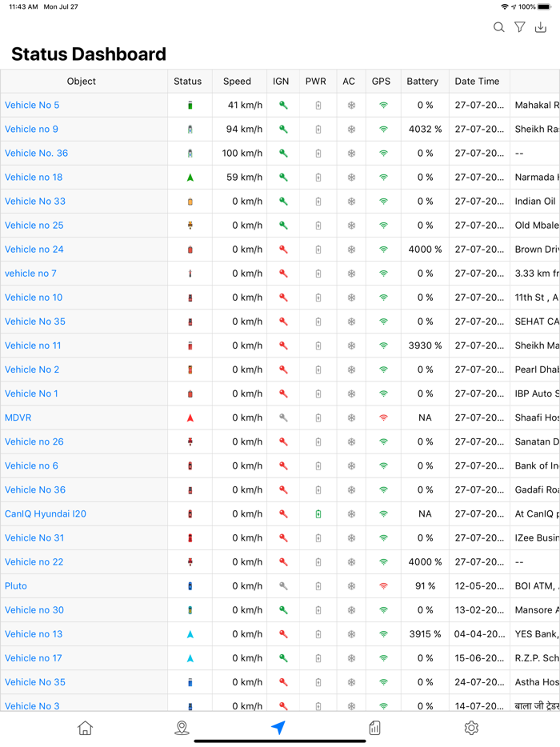
Task: Open Vehicle no 9 details
Action: tap(31, 129)
